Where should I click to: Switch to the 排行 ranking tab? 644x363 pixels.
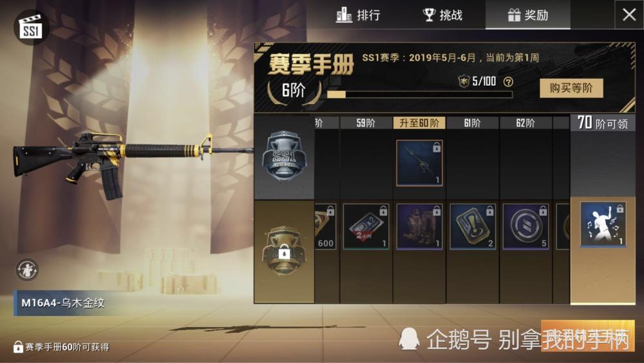[358, 15]
